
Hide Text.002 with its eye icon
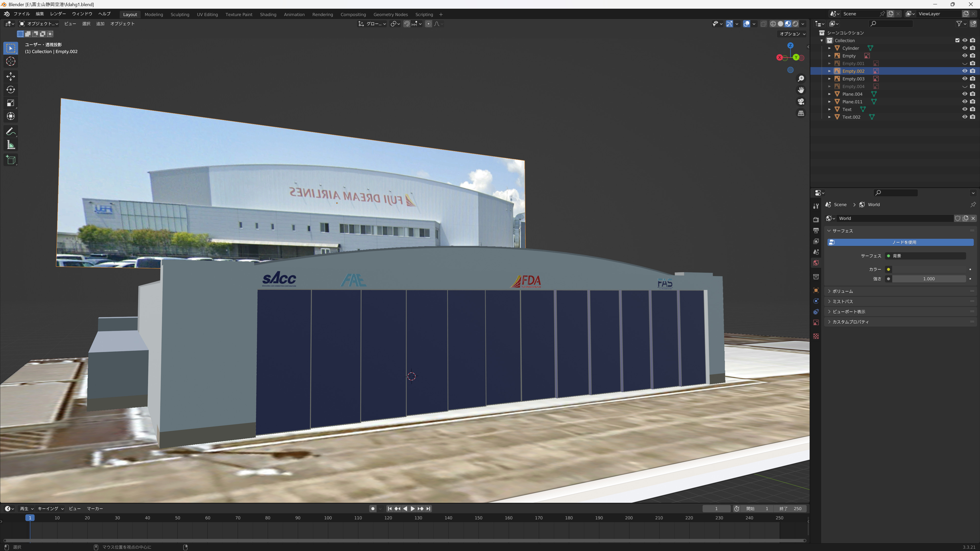pos(965,117)
